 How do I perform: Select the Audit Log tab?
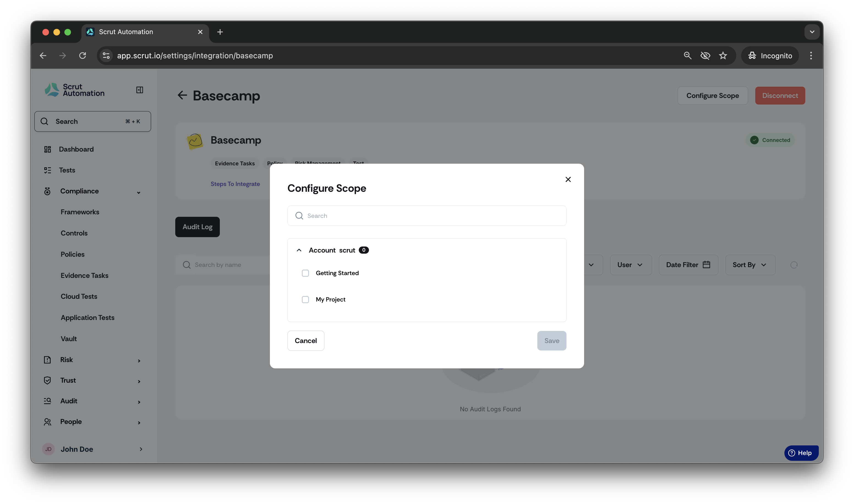click(197, 227)
